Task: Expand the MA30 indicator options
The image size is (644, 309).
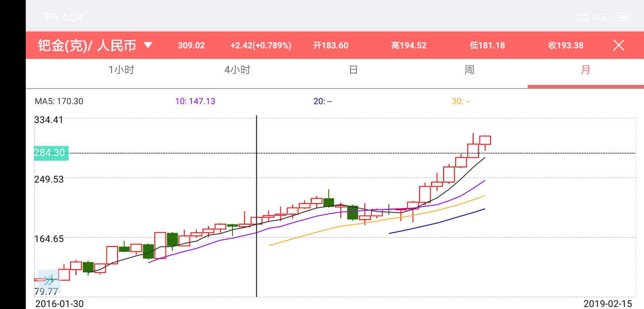Action: [x=462, y=101]
